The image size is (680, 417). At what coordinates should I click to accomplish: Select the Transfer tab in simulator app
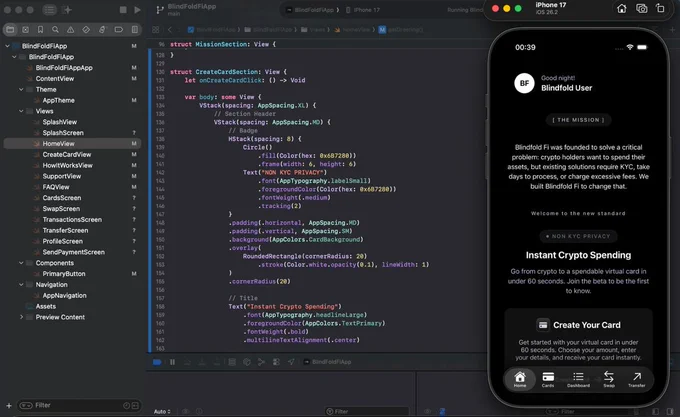coord(637,379)
